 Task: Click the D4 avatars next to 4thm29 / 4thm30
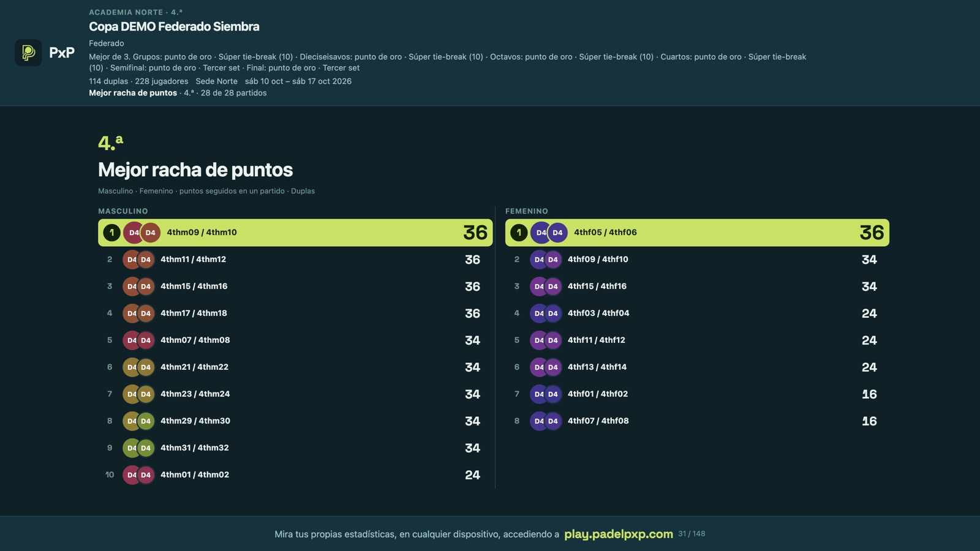[138, 421]
